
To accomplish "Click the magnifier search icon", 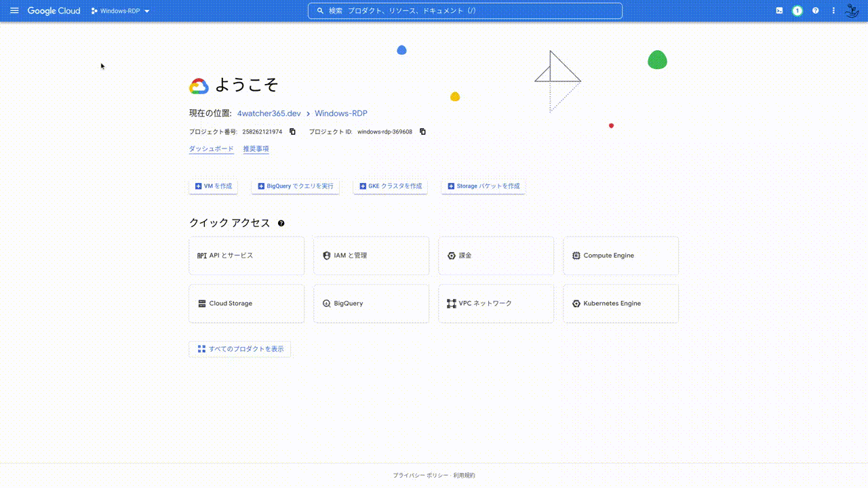I will pyautogui.click(x=319, y=11).
